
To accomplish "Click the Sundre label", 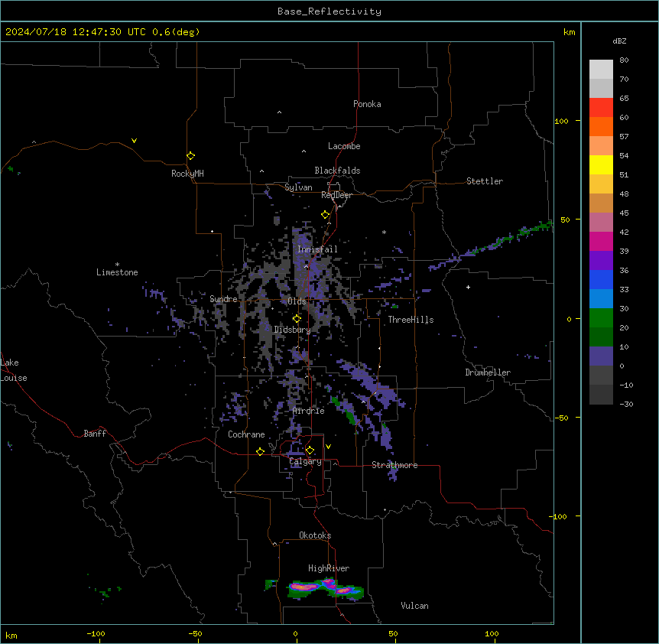I will (x=223, y=299).
